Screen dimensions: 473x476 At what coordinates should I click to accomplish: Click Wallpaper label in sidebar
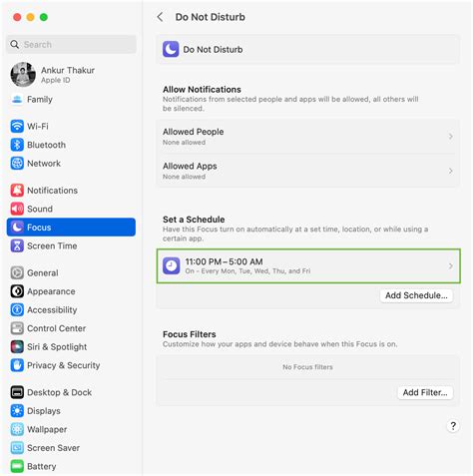[47, 429]
